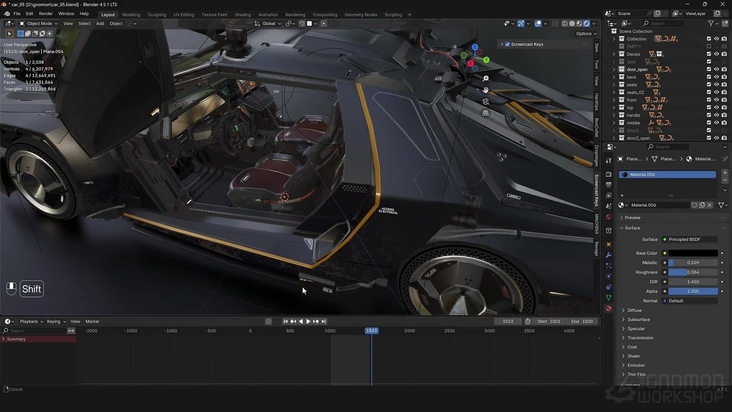
Task: Expand the door_open collection
Action: pyautogui.click(x=614, y=70)
